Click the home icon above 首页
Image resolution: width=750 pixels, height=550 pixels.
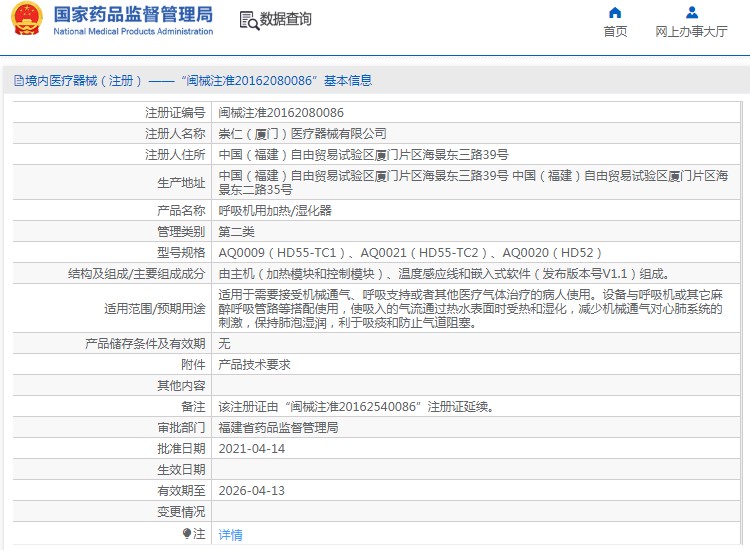(615, 13)
